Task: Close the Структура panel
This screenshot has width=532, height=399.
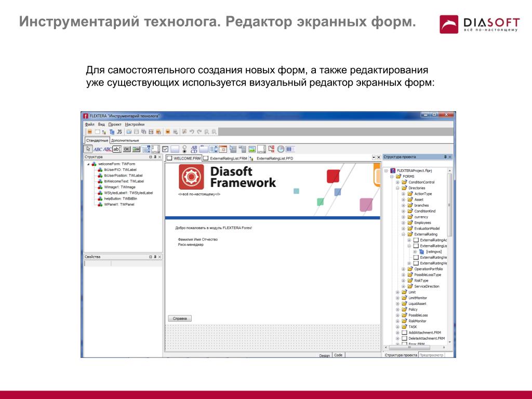Action: (160, 157)
